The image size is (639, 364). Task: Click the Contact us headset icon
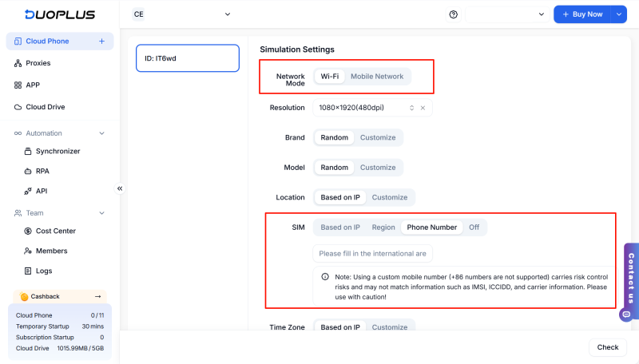pyautogui.click(x=630, y=315)
